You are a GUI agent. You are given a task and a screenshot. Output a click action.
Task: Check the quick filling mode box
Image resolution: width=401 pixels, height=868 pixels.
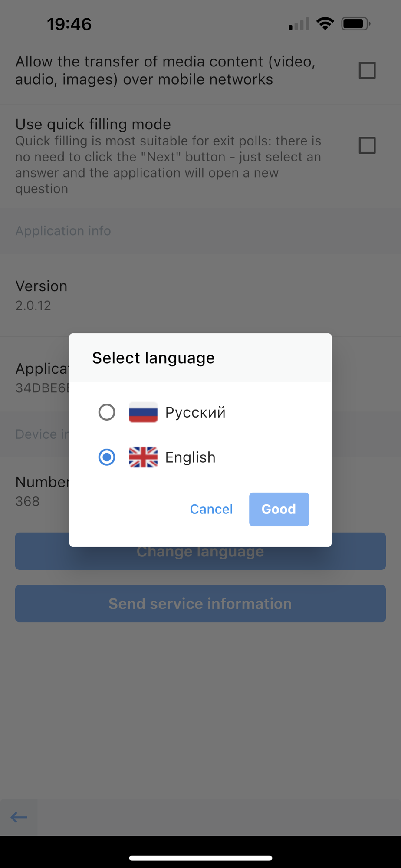(x=367, y=145)
